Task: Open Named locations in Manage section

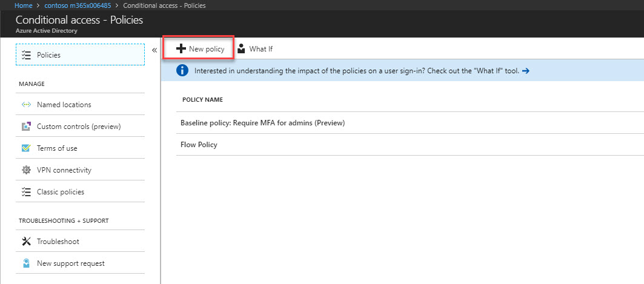Action: [x=80, y=105]
